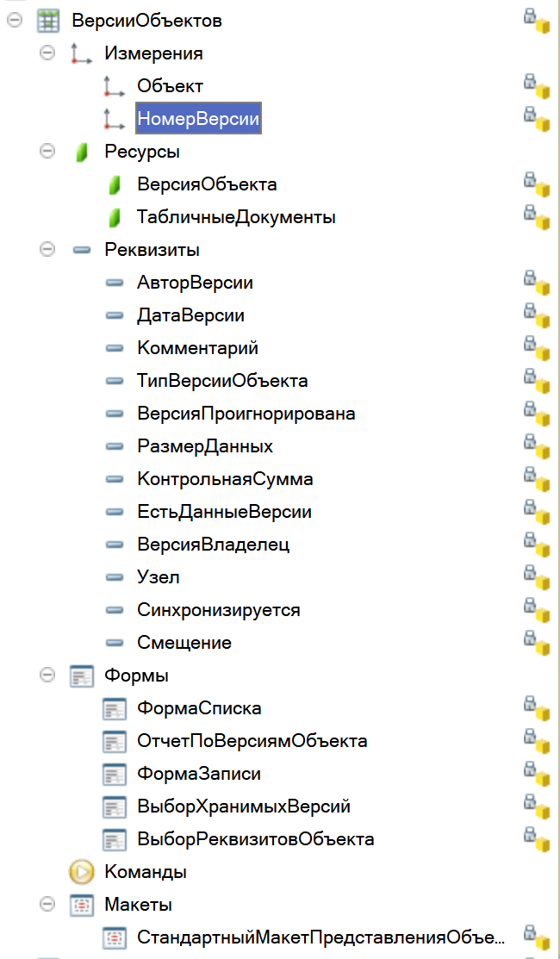Select the КонтрольнаяСумма attribute

(x=226, y=479)
